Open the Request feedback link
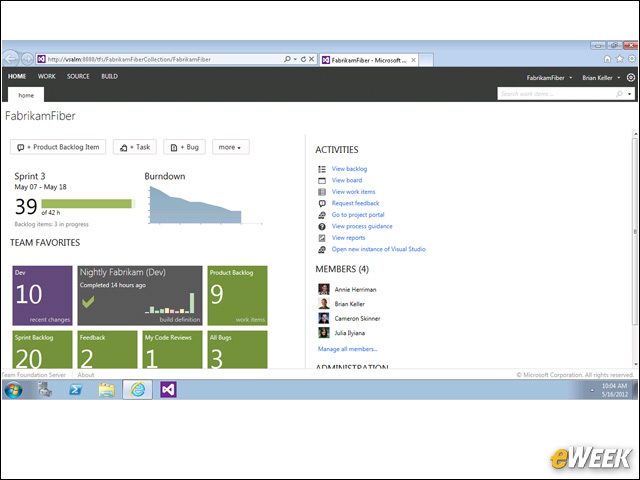 pos(355,203)
